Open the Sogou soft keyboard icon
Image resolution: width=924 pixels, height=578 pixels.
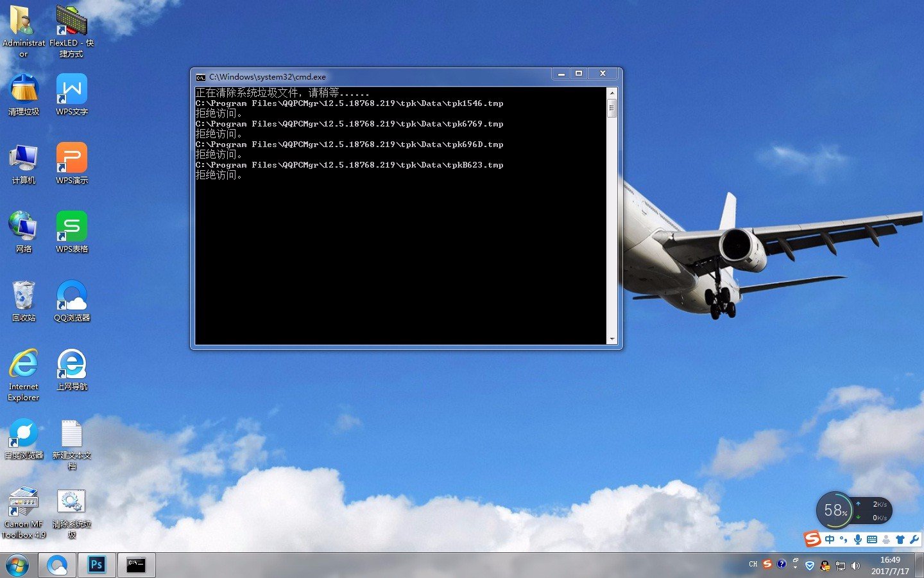coord(872,539)
